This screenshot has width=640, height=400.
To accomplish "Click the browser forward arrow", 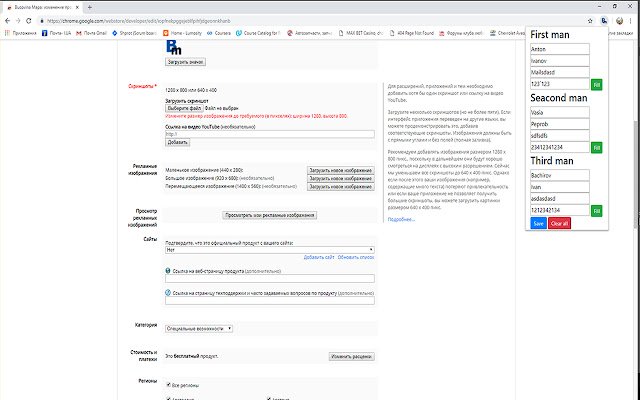I will 18,21.
